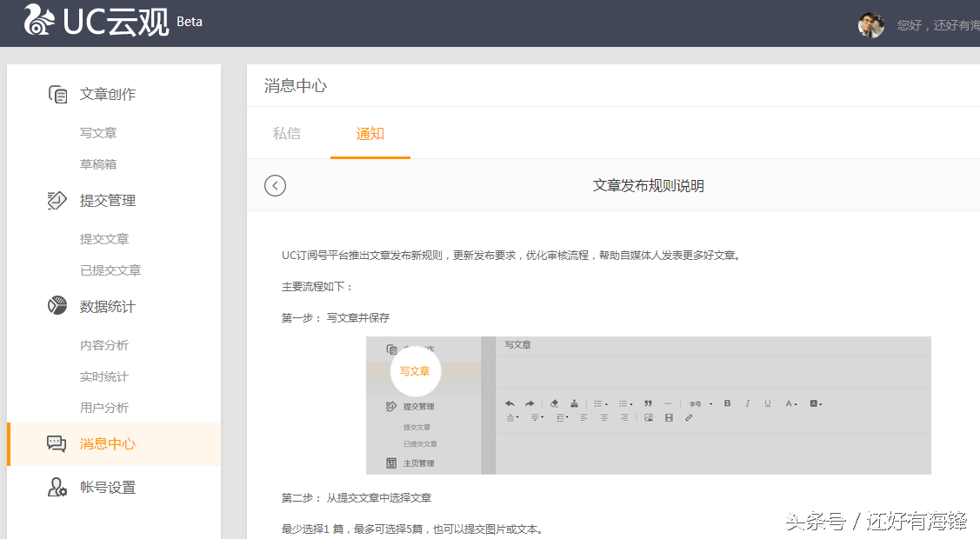Select the 通知 tab

(x=370, y=134)
